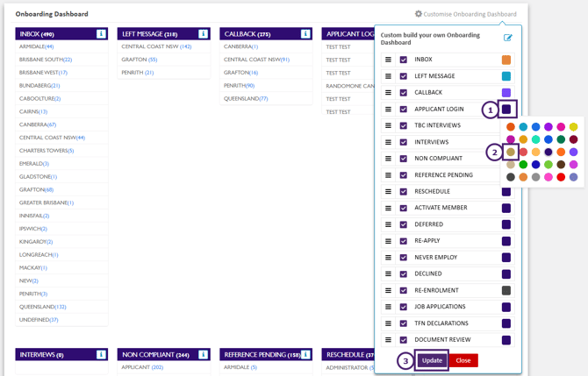Viewport: 588px width, 376px height.
Task: Uncheck the RESCHEDULE checkbox
Action: point(404,191)
